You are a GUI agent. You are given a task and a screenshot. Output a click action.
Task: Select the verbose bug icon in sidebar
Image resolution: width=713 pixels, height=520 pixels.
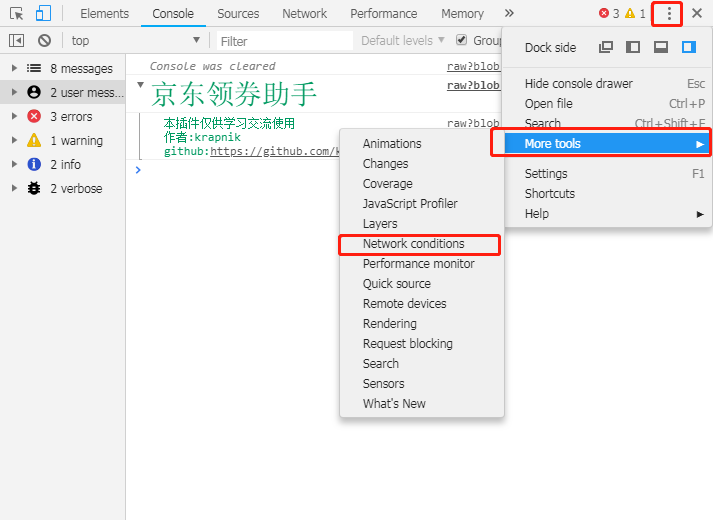click(34, 188)
